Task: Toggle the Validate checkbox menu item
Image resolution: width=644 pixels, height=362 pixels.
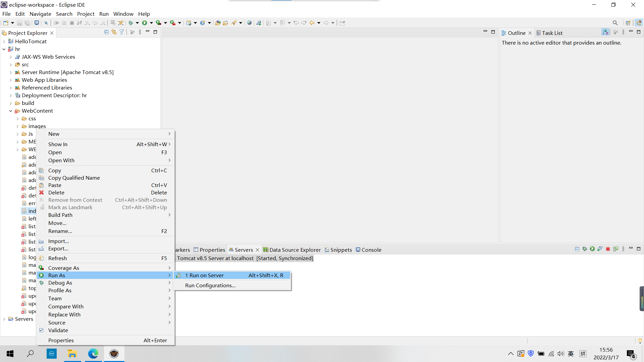Action: (58, 330)
